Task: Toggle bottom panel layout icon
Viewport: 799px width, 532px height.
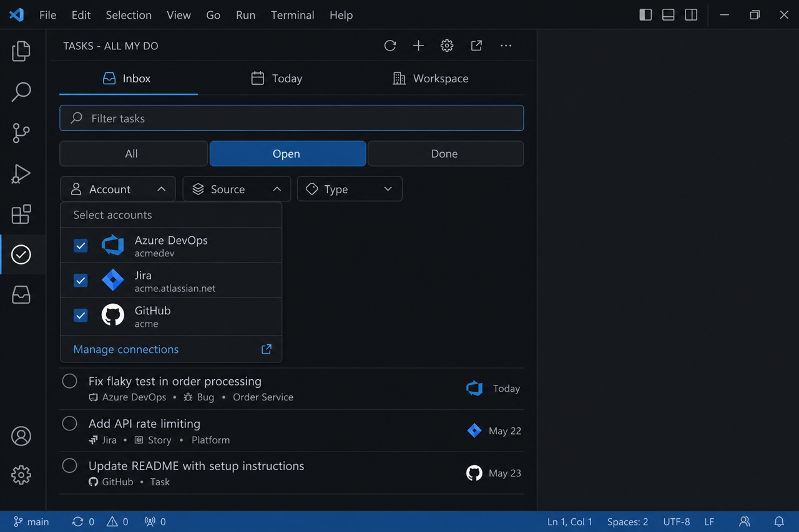Action: (668, 15)
